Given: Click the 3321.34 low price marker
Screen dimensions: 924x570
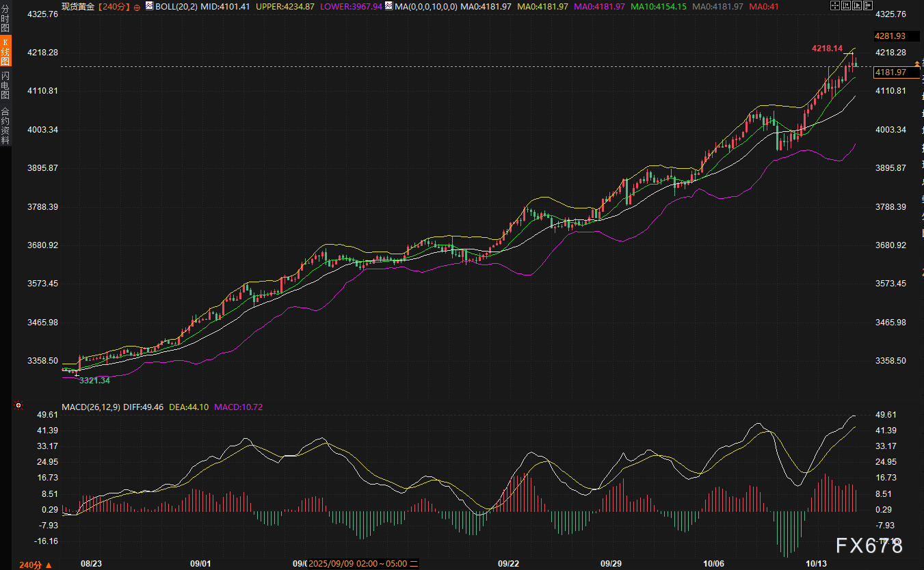Looking at the screenshot, I should tap(94, 380).
